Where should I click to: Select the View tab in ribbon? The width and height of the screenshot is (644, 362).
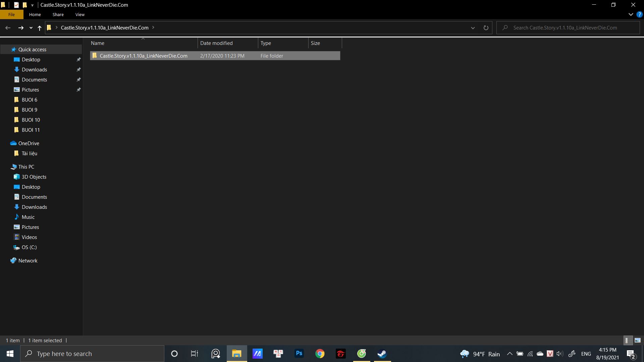pos(79,15)
